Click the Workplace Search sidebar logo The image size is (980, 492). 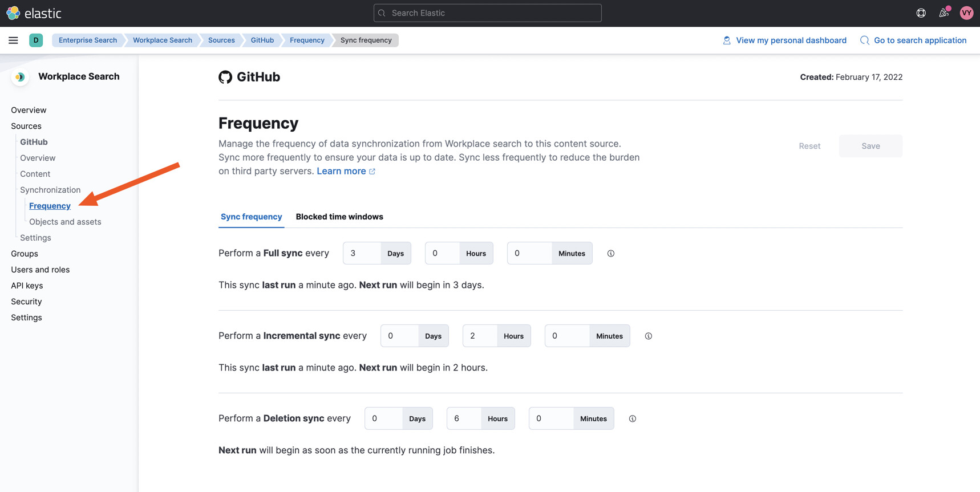pyautogui.click(x=20, y=76)
